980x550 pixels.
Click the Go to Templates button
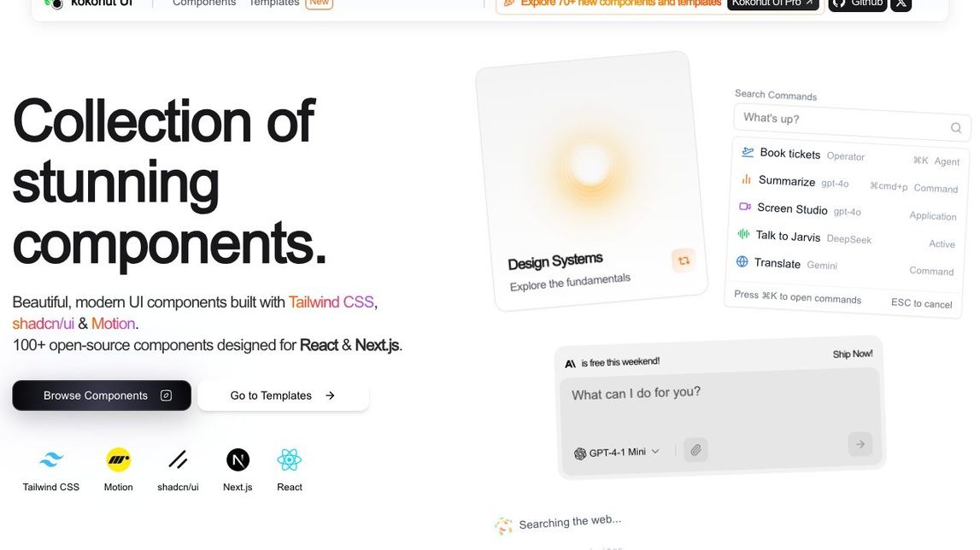pyautogui.click(x=283, y=395)
